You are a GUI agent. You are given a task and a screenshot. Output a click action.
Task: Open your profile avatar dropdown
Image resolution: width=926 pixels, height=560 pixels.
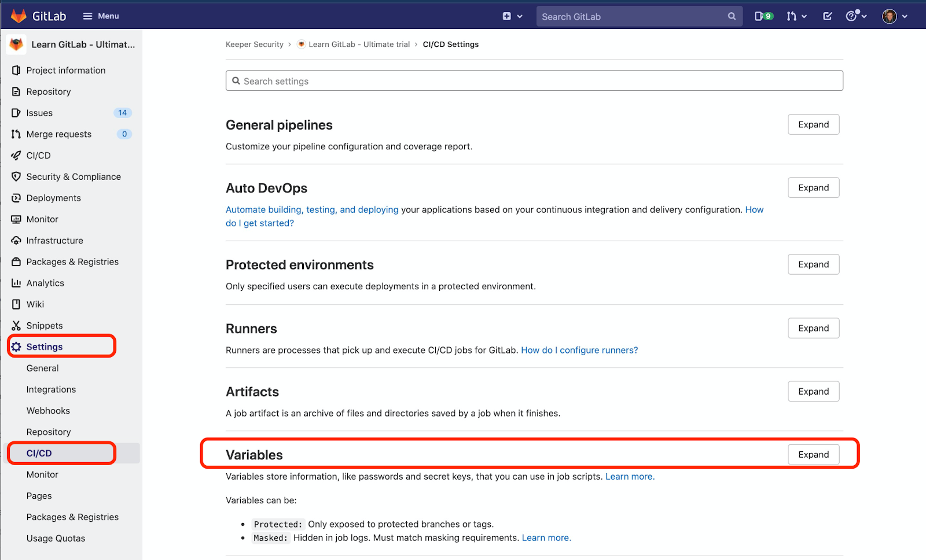tap(892, 16)
